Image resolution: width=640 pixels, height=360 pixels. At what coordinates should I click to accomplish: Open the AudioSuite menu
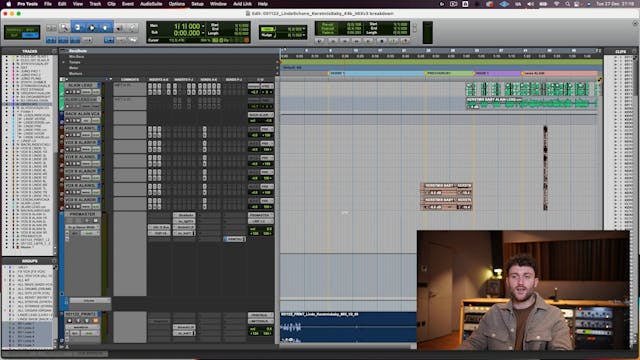coord(151,4)
